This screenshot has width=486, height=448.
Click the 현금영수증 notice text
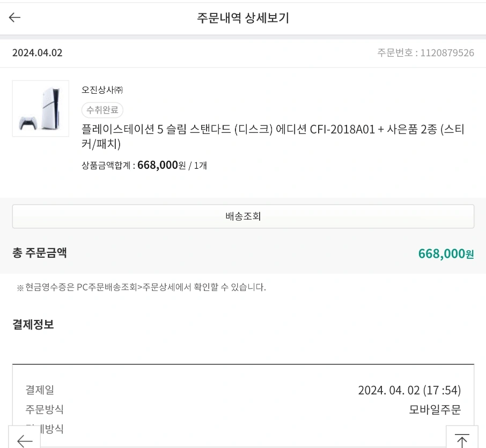coord(142,287)
